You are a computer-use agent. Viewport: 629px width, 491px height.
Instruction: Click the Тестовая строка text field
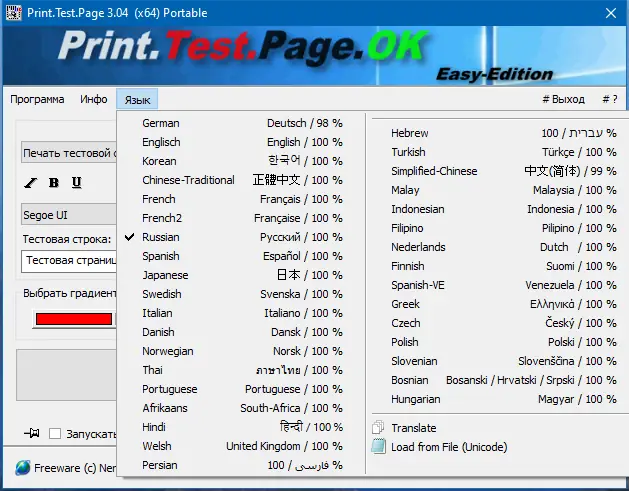coord(69,261)
